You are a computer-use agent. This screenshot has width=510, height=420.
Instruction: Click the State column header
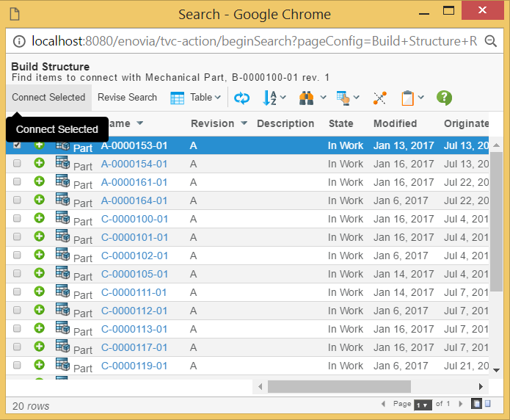click(x=340, y=123)
